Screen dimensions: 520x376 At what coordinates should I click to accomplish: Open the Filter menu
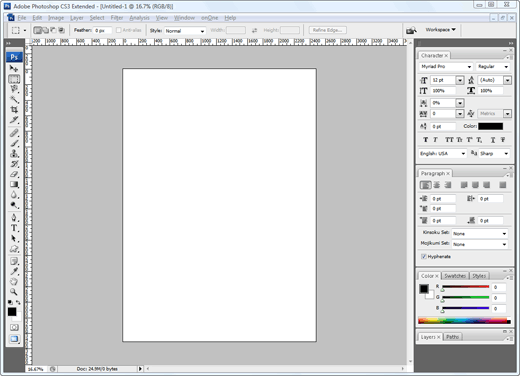pos(117,18)
